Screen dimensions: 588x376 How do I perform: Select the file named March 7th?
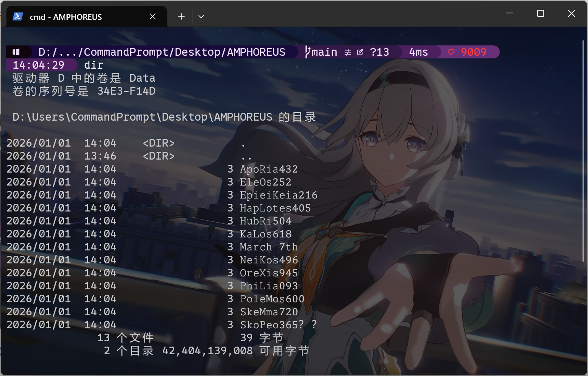coord(269,247)
